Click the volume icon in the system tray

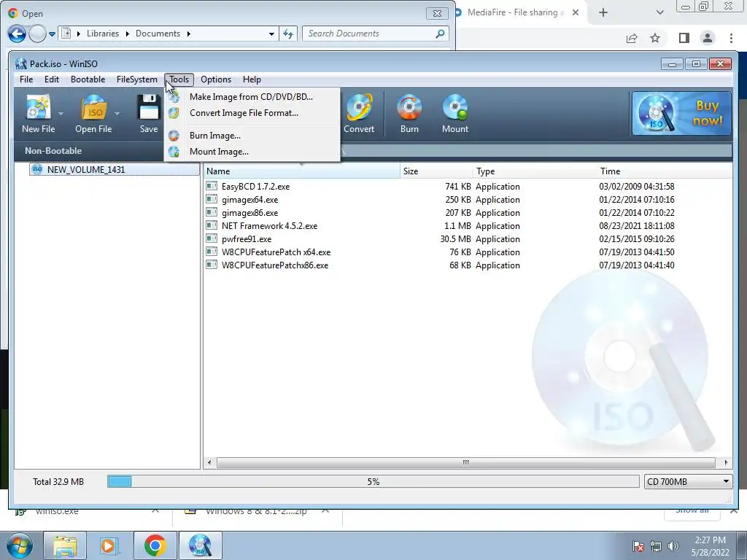[x=673, y=546]
